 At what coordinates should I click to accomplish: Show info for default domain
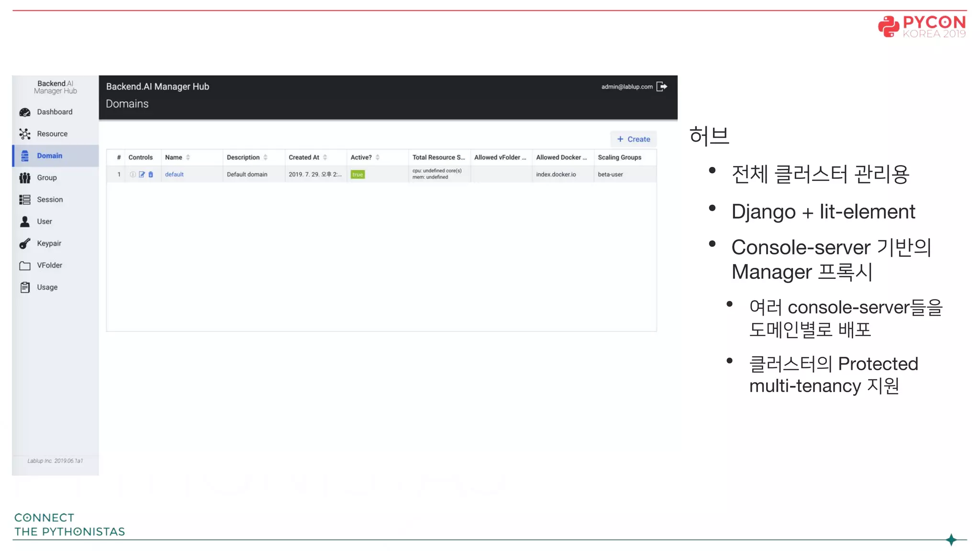[x=133, y=175]
